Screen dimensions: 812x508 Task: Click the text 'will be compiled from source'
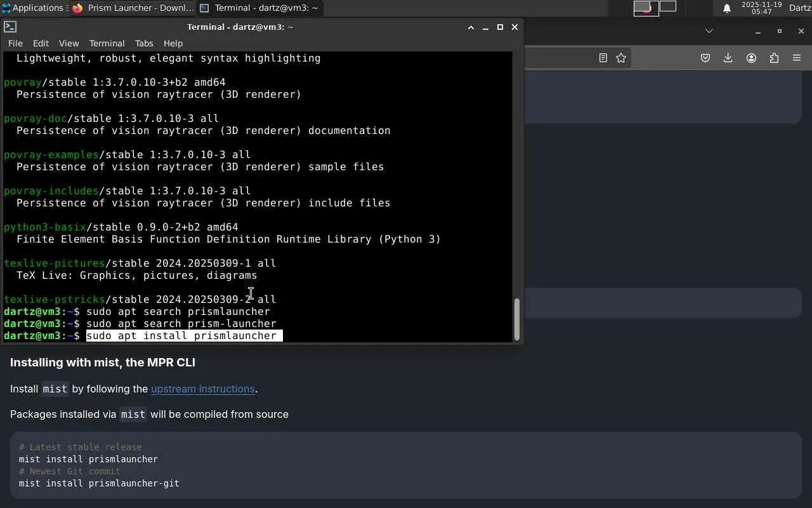(219, 414)
